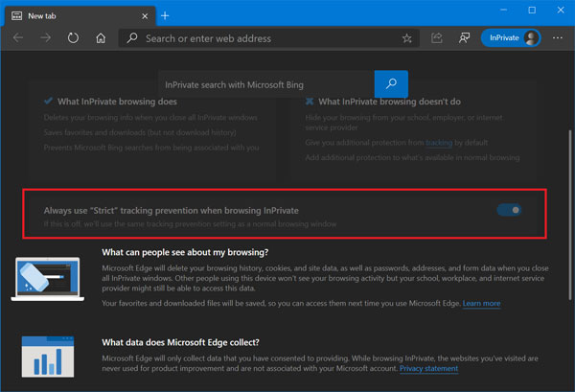575x392 pixels.
Task: Open Settings and more ellipsis menu
Action: [558, 37]
